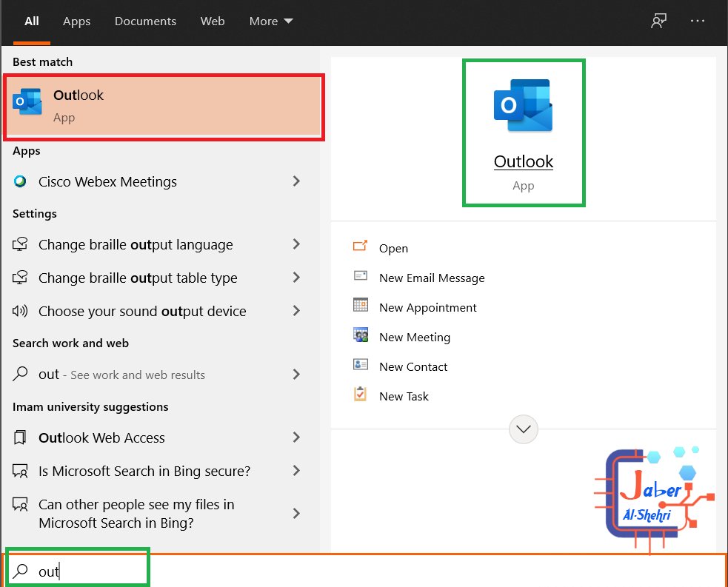Switch to the Apps tab
Viewport: 728px width, 587px height.
tap(76, 21)
